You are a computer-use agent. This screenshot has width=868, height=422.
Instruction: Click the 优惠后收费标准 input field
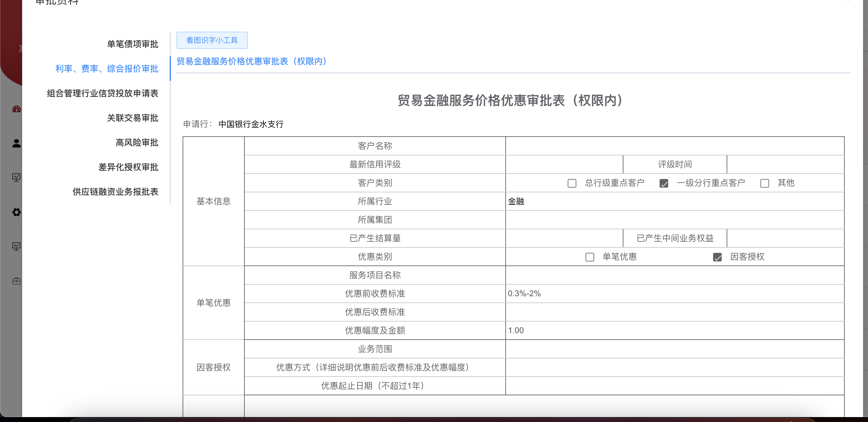click(x=675, y=312)
